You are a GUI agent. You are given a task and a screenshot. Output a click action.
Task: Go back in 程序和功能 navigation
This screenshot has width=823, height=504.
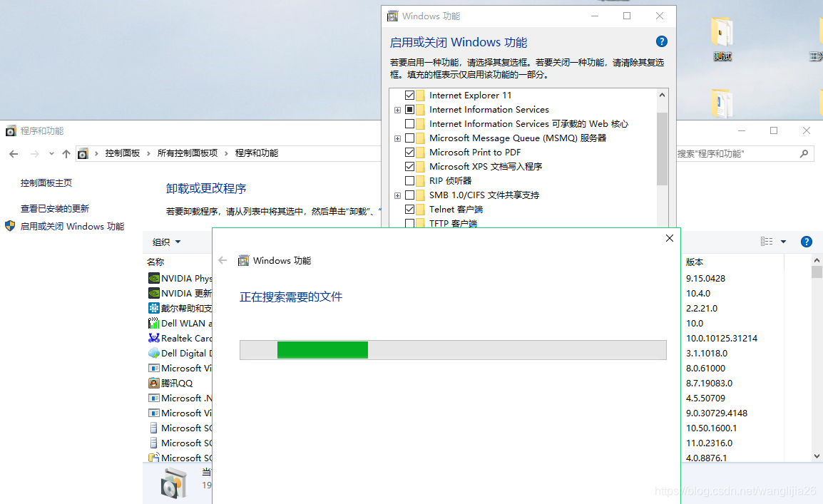14,154
